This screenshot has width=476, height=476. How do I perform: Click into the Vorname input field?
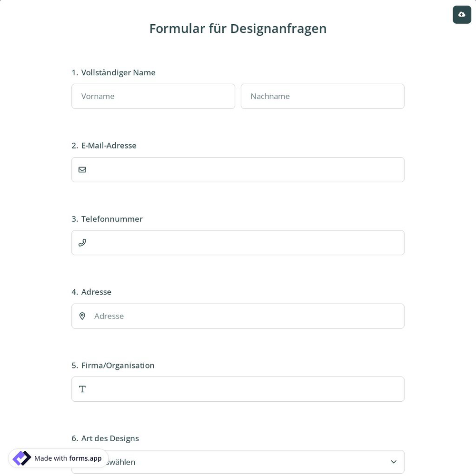click(153, 96)
